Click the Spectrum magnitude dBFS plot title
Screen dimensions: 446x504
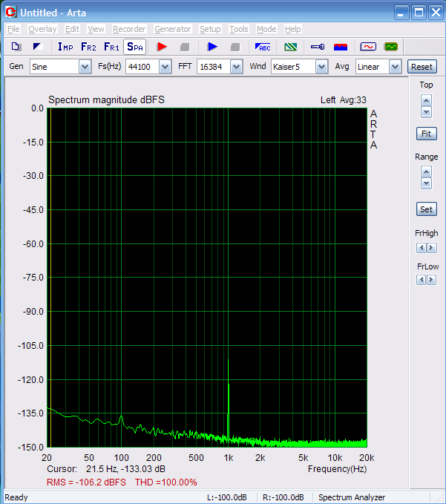click(x=106, y=99)
